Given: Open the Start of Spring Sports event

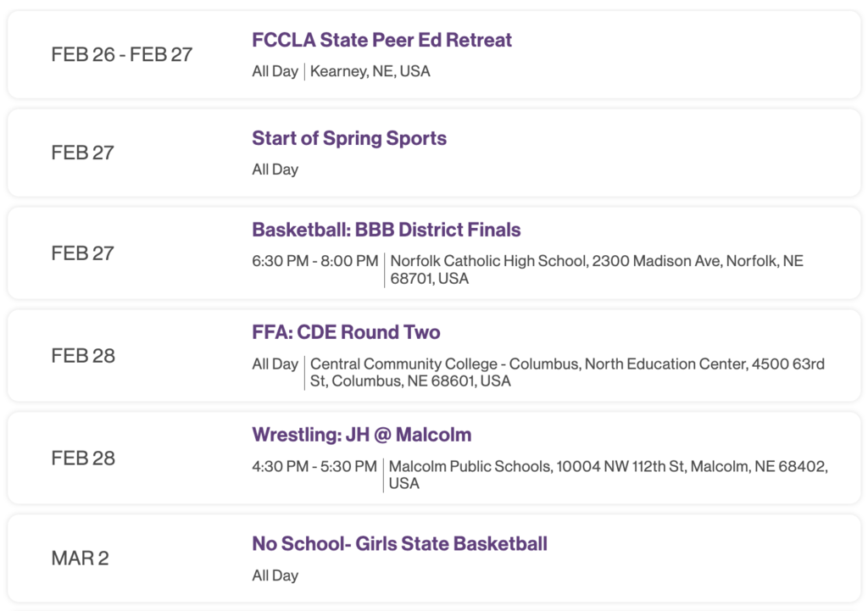Looking at the screenshot, I should tap(348, 138).
